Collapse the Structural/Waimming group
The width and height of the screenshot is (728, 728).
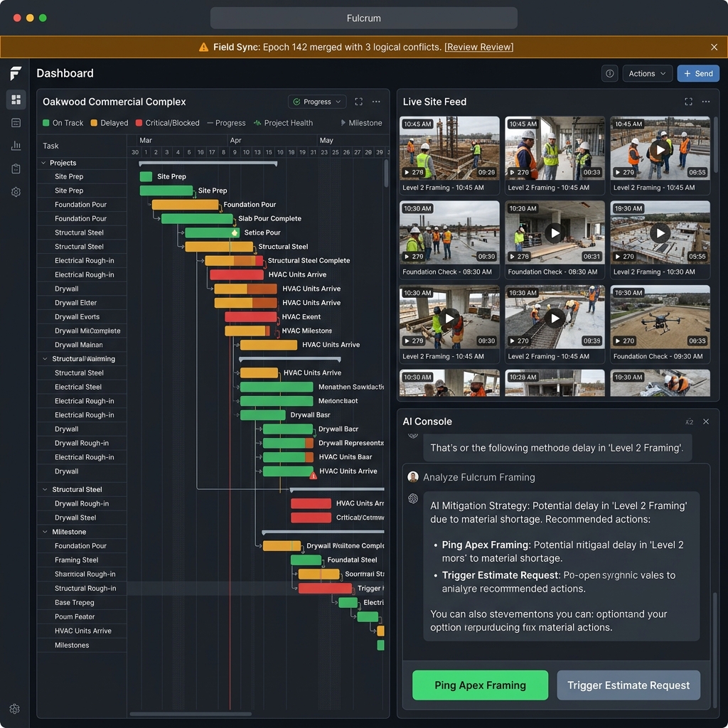45,359
